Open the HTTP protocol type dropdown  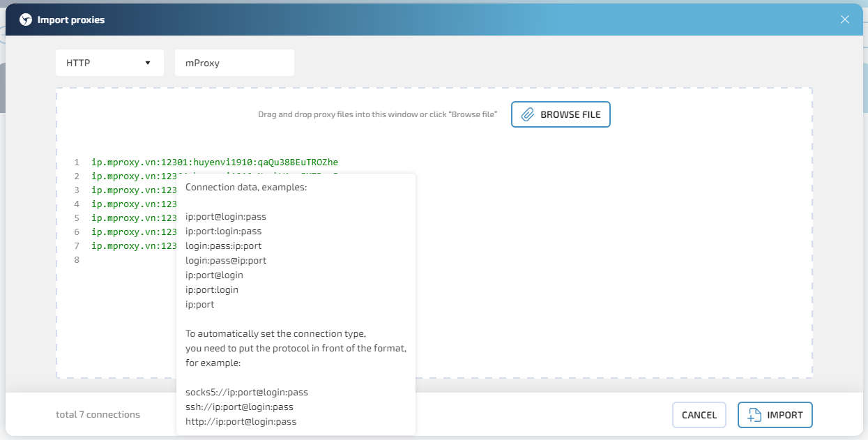coord(109,63)
